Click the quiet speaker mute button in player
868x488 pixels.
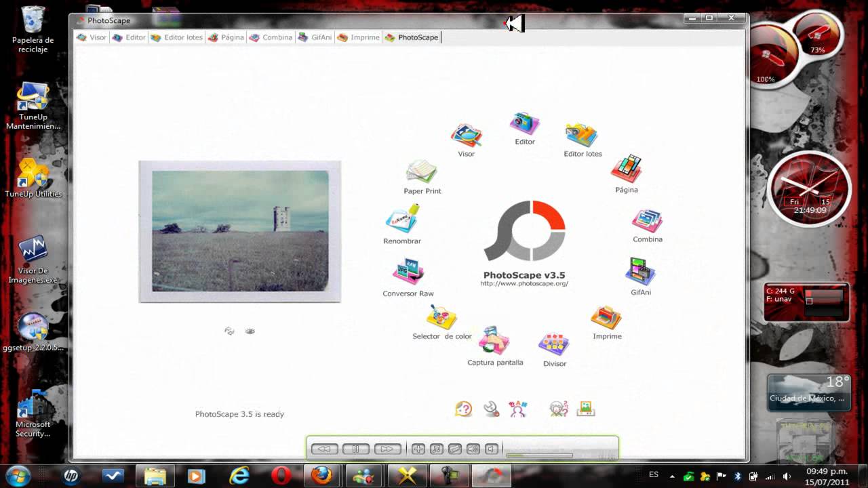pyautogui.click(x=492, y=449)
